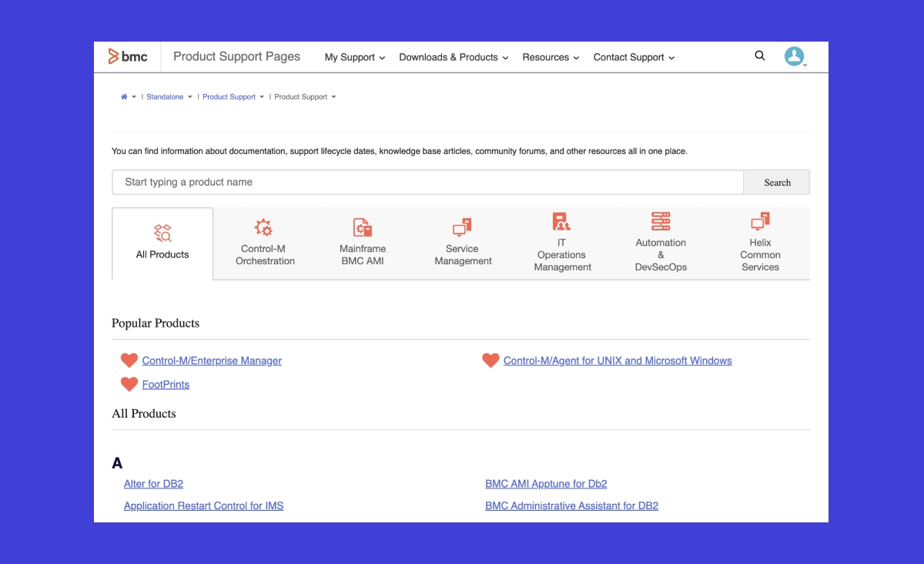Image resolution: width=924 pixels, height=564 pixels.
Task: Click the Search button
Action: 776,182
